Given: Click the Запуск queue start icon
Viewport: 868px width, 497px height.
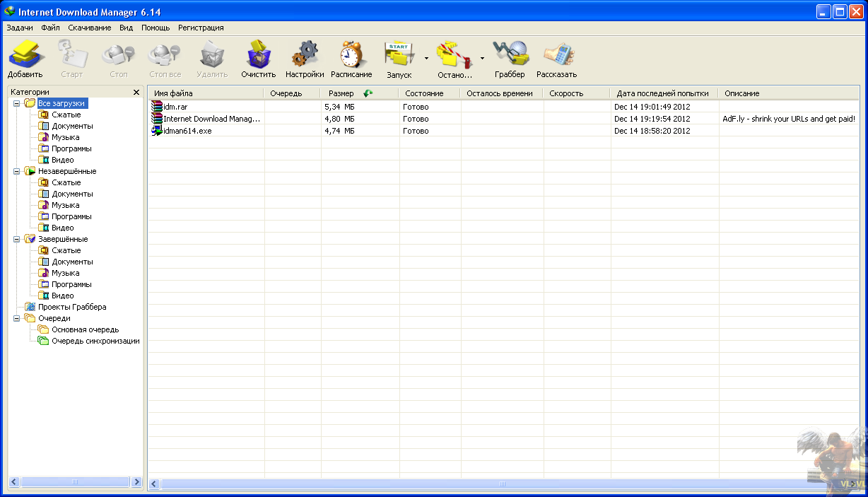Looking at the screenshot, I should click(399, 55).
